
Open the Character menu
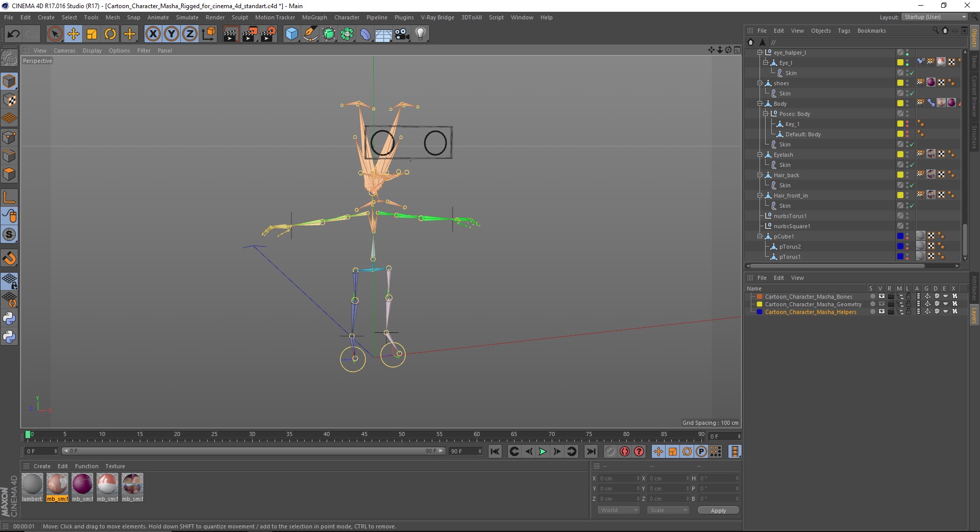[347, 17]
